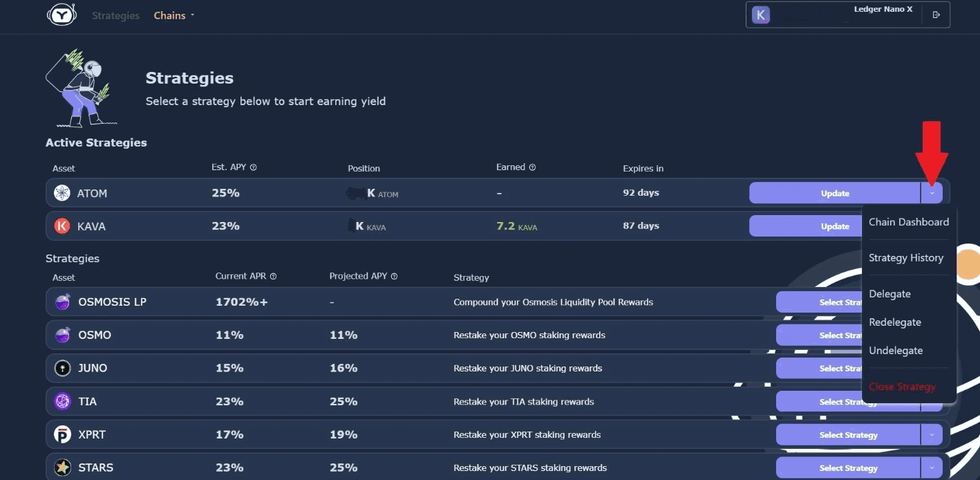
Task: Go to the Strategies nav link
Action: pos(115,15)
